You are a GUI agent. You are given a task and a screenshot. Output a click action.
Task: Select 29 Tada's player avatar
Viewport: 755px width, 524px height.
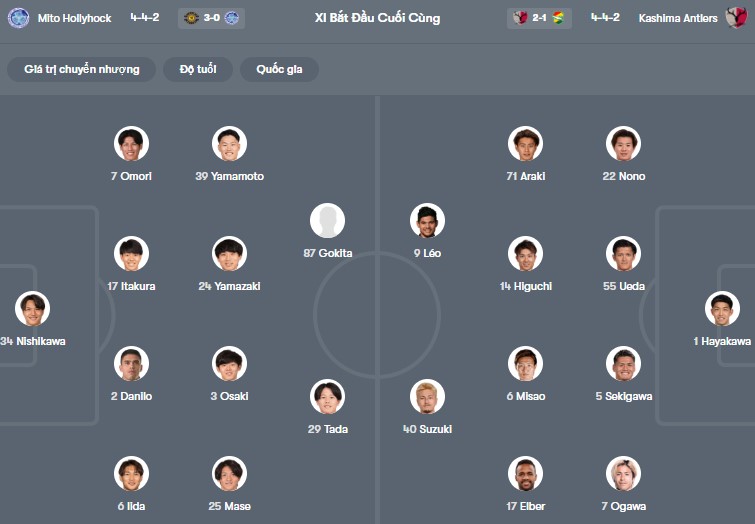coord(327,397)
